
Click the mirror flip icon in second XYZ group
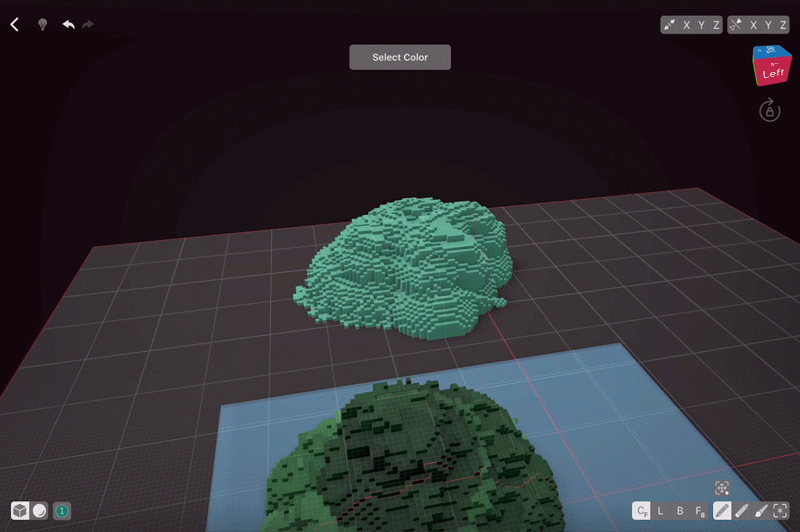[x=736, y=24]
